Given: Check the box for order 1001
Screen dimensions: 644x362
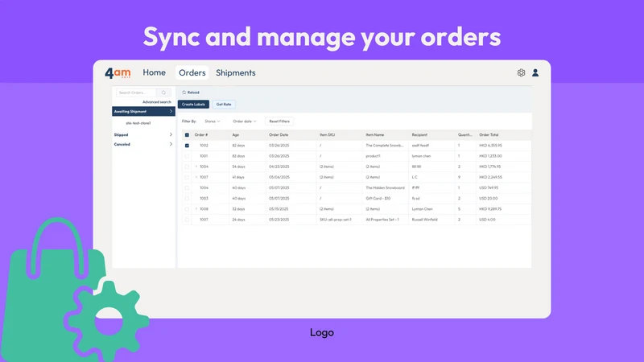Looking at the screenshot, I should tap(187, 156).
